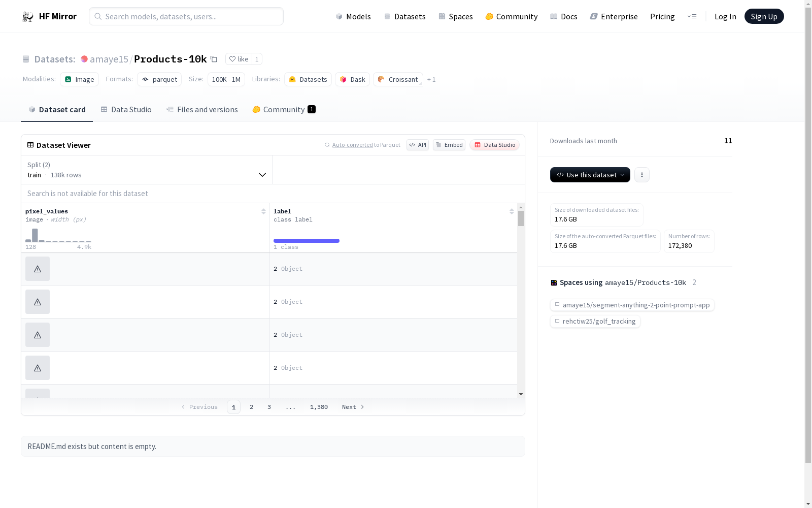Click the API button in viewer header
This screenshot has height=508, width=812.
point(418,145)
